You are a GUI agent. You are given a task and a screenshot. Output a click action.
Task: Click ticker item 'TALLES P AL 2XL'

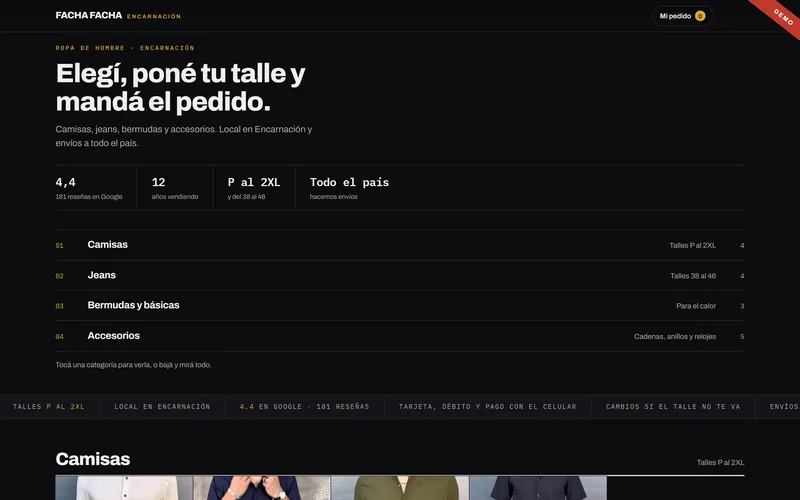tap(48, 407)
